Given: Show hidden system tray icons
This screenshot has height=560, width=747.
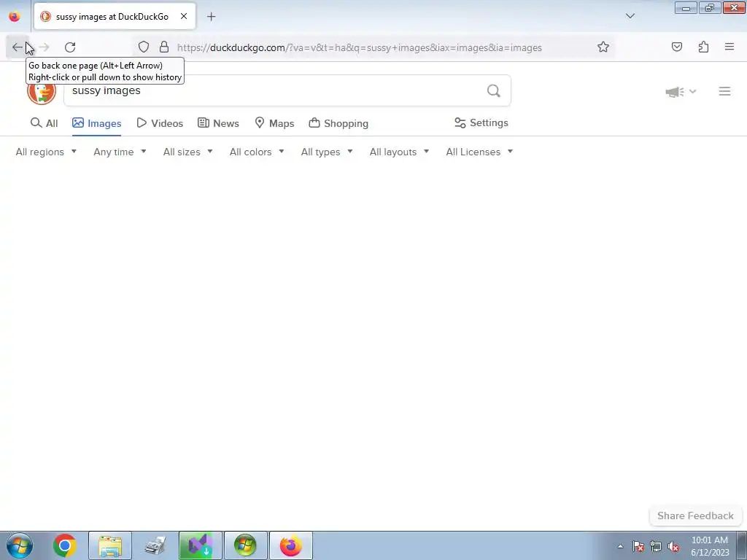Looking at the screenshot, I should (x=620, y=546).
